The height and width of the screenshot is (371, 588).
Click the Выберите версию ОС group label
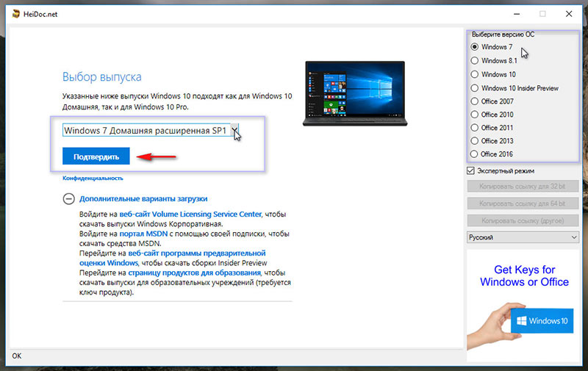(x=503, y=35)
